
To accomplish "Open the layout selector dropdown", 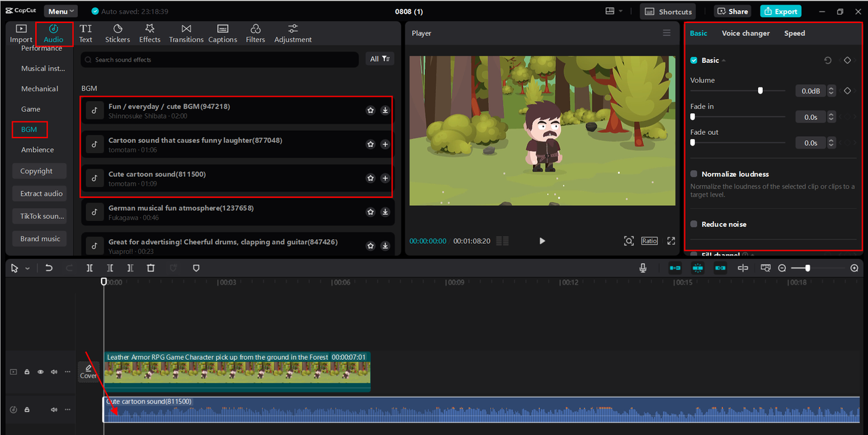I will 614,12.
